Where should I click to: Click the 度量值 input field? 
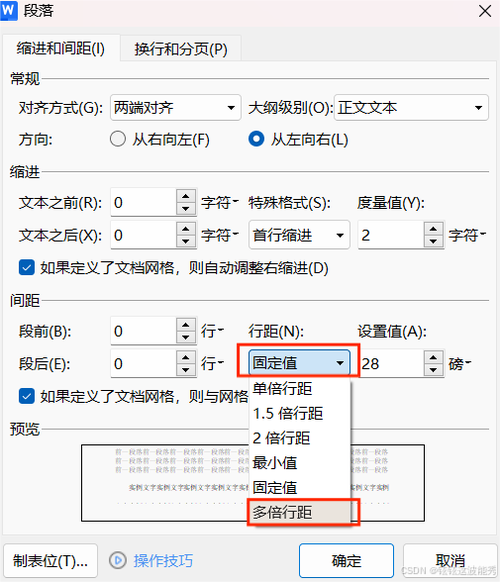click(390, 235)
